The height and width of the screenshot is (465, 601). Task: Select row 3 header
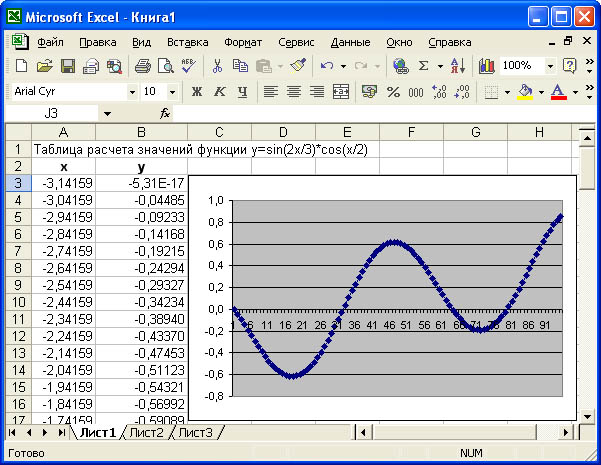pos(18,183)
